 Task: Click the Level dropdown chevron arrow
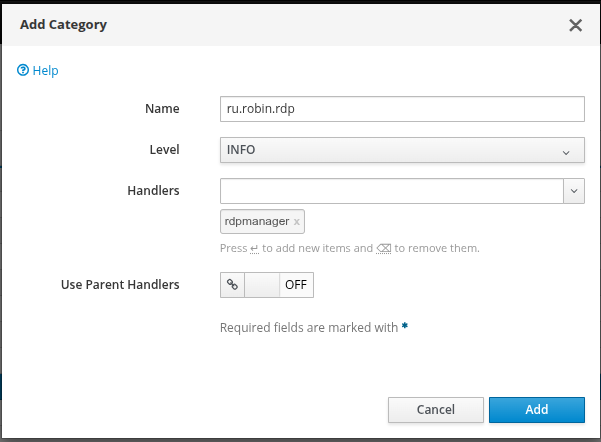pyautogui.click(x=566, y=152)
